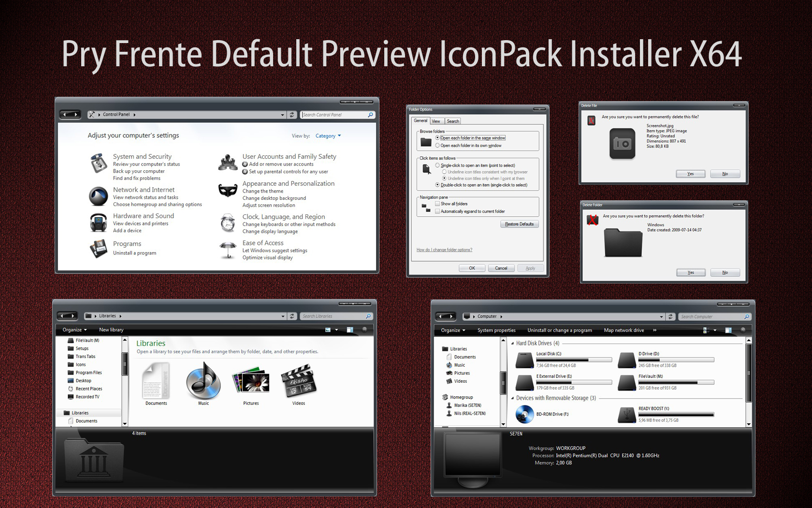Image resolution: width=812 pixels, height=508 pixels.
Task: Click forward arrow in Libraries window
Action: [72, 316]
